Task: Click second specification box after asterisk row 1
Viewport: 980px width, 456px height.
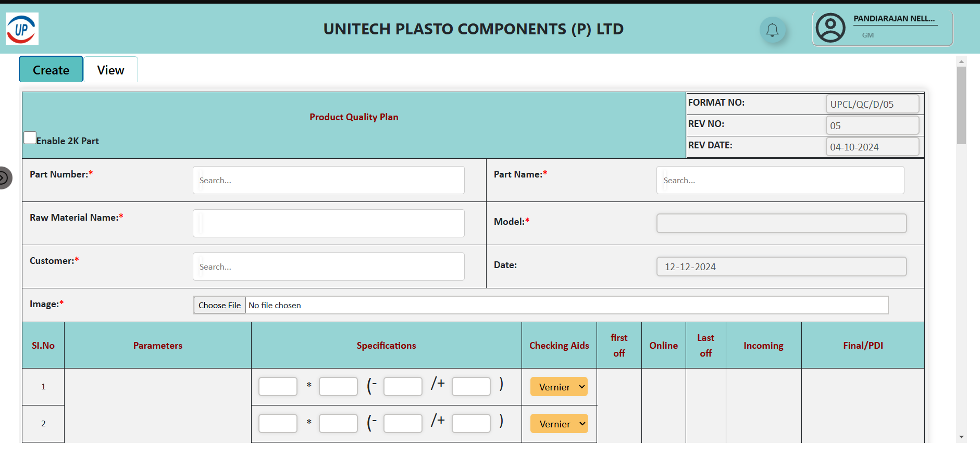Action: click(338, 387)
